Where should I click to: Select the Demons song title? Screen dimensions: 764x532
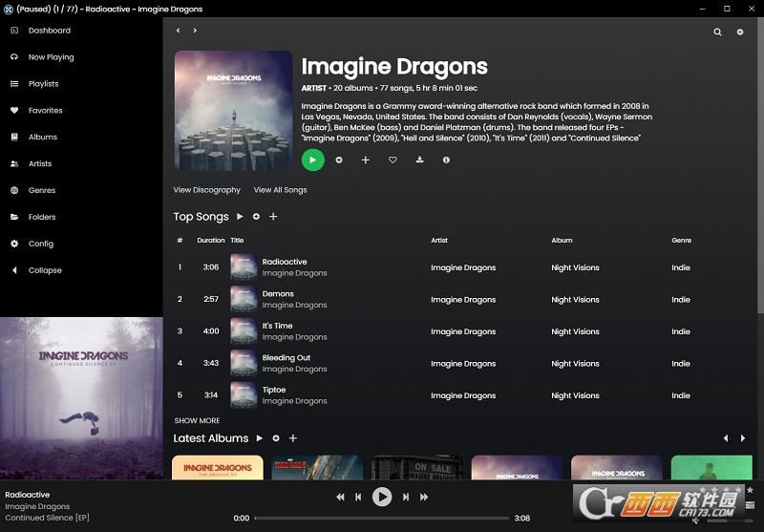(x=278, y=294)
